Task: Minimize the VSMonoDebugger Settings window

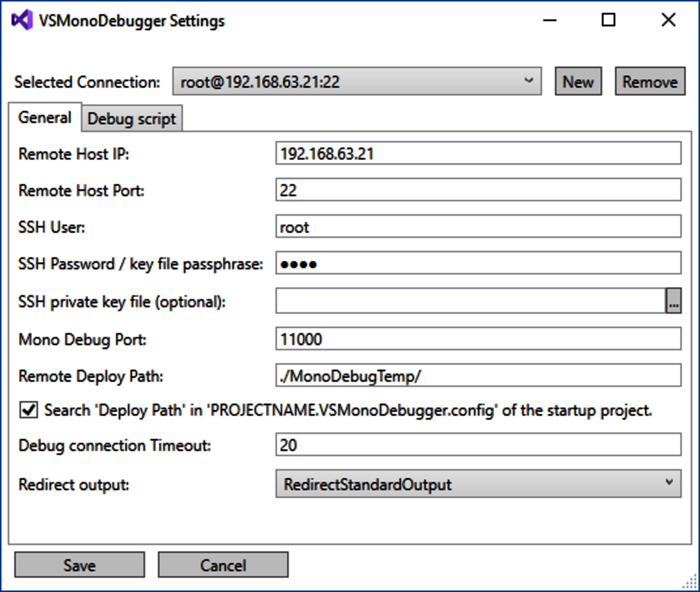Action: click(550, 20)
